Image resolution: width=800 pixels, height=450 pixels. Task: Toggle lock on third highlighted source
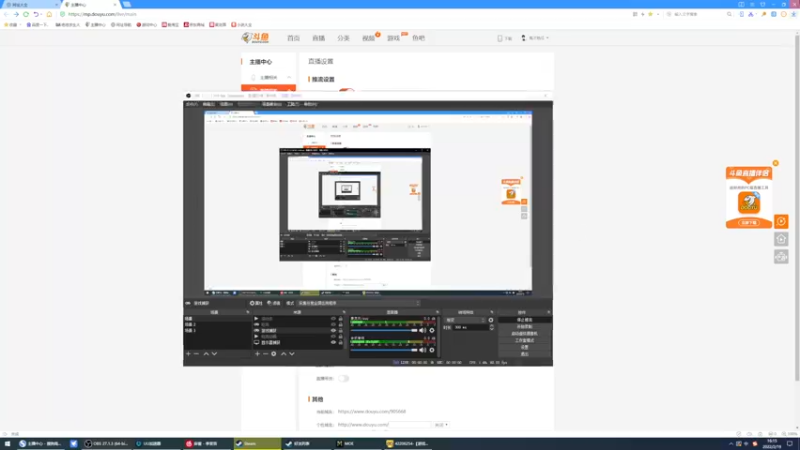point(341,331)
